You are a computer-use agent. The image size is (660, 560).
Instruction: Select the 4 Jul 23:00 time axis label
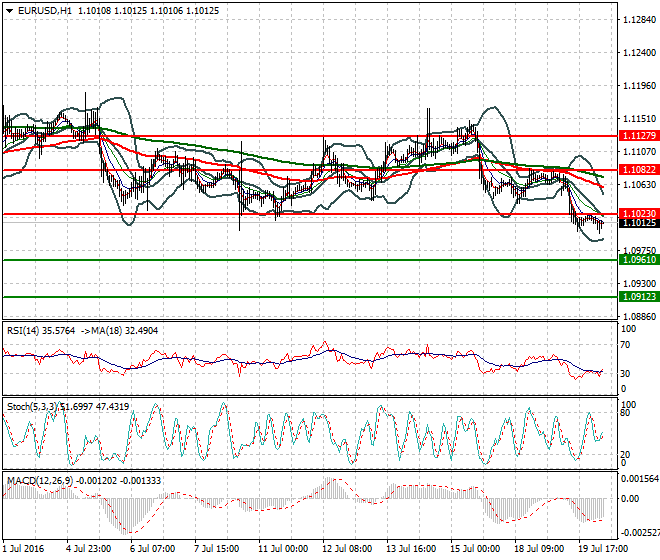coord(88,549)
